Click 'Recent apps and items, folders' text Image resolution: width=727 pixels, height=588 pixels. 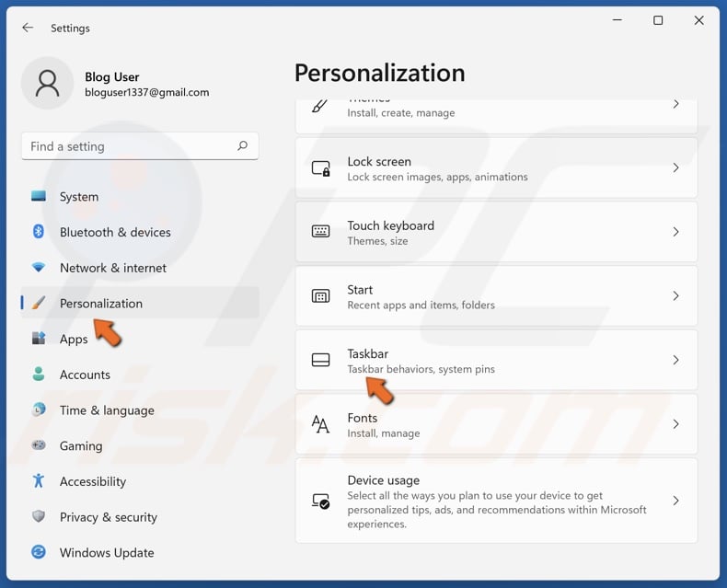pyautogui.click(x=421, y=306)
